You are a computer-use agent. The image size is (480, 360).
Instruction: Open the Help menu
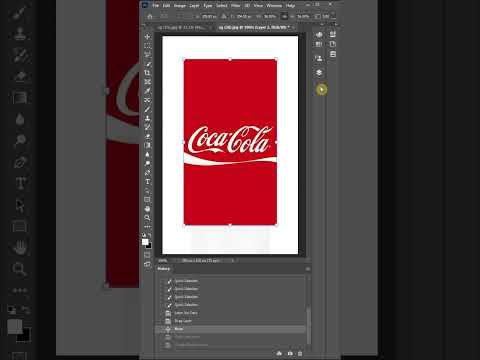pyautogui.click(x=290, y=5)
